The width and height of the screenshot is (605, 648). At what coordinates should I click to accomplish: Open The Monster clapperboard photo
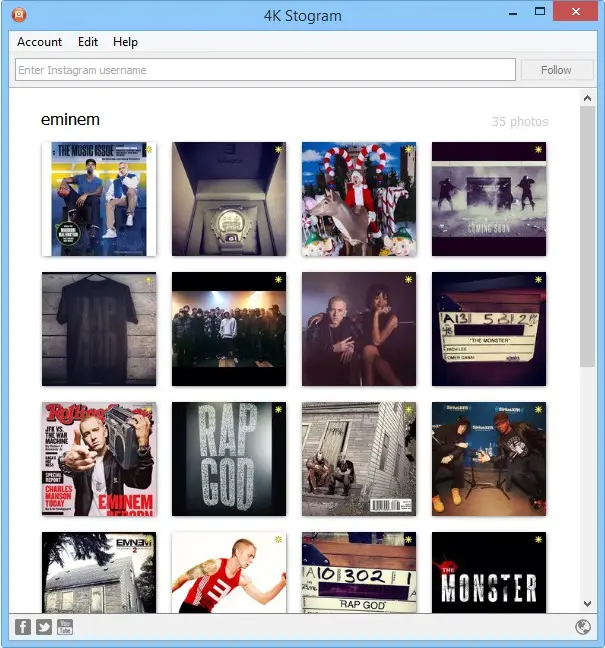tap(489, 329)
